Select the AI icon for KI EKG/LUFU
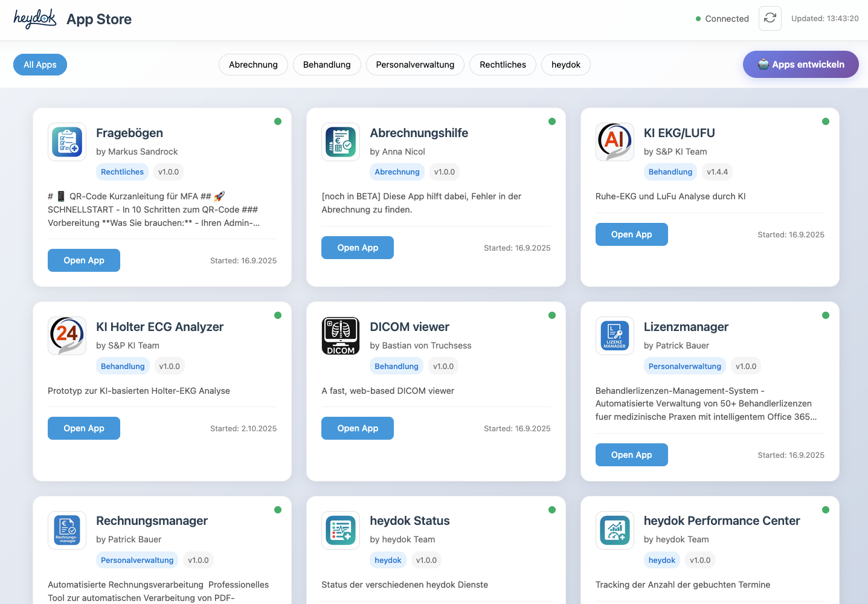This screenshot has height=604, width=868. pyautogui.click(x=615, y=142)
